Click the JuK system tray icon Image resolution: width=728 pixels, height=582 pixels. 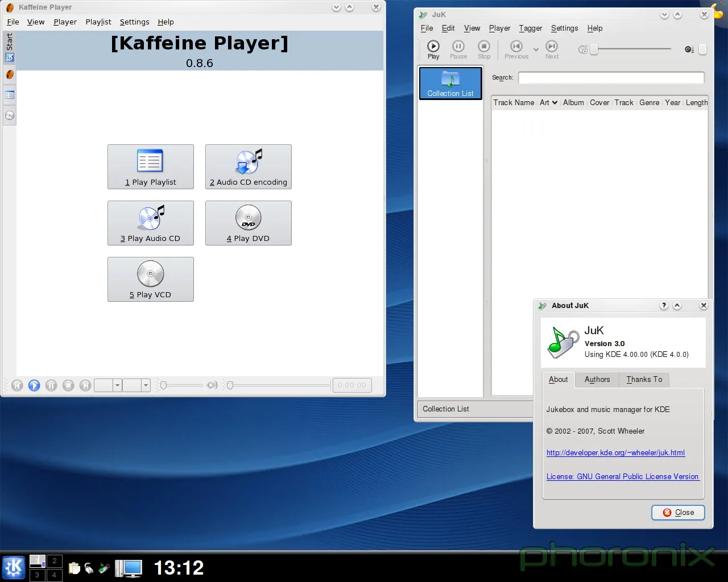[x=104, y=568]
